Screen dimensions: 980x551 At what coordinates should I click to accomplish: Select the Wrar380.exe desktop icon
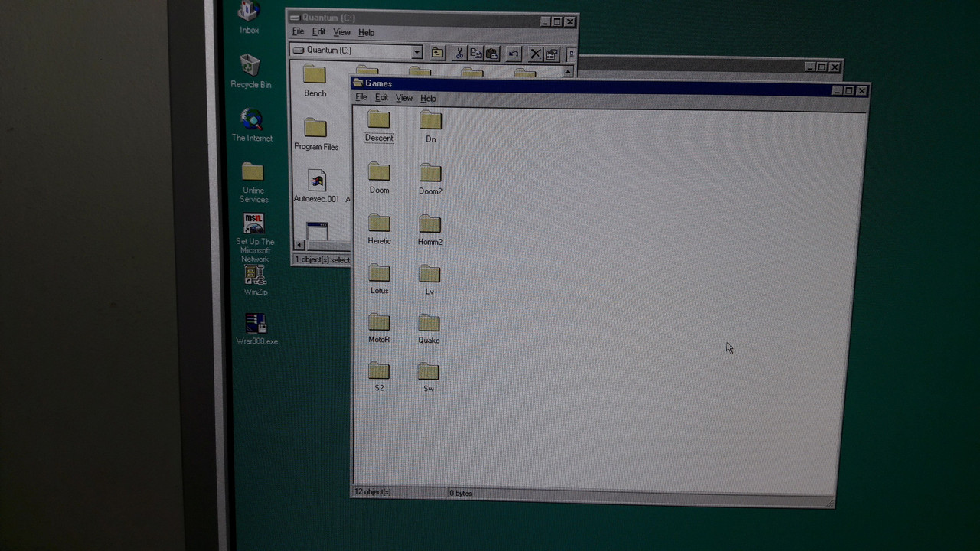[x=256, y=329]
